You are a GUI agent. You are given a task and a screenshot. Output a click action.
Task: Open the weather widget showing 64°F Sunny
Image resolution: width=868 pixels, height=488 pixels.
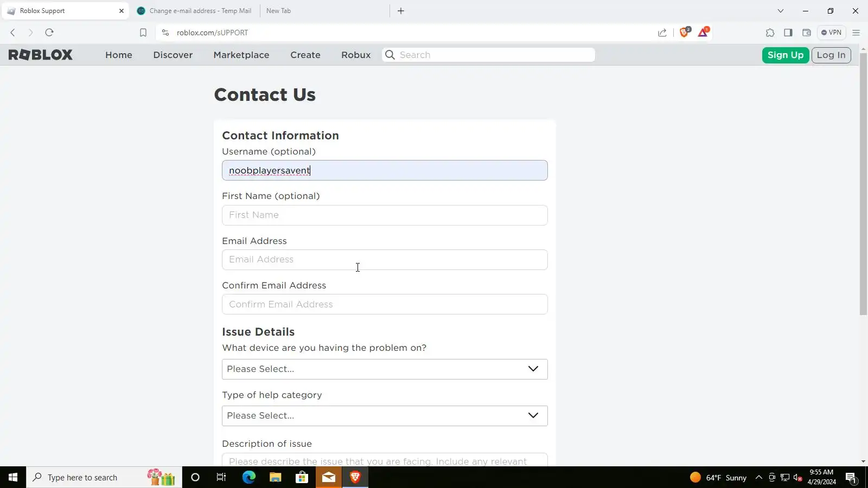tap(718, 477)
